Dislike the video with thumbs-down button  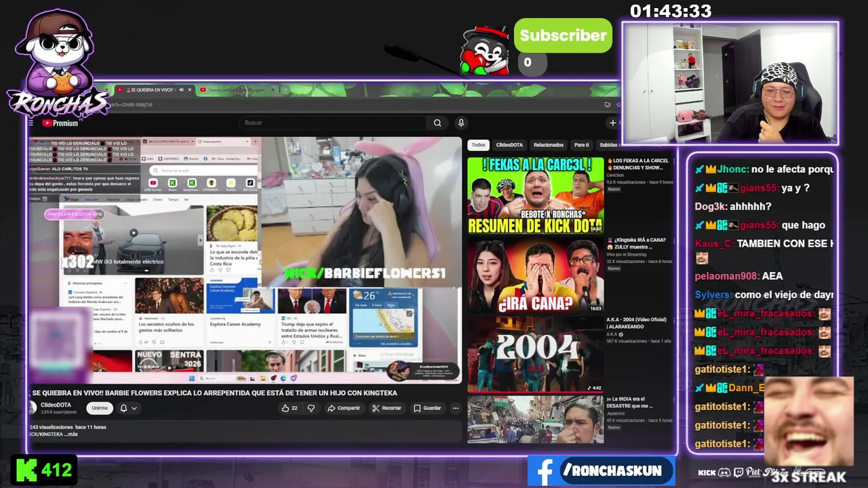pyautogui.click(x=311, y=408)
